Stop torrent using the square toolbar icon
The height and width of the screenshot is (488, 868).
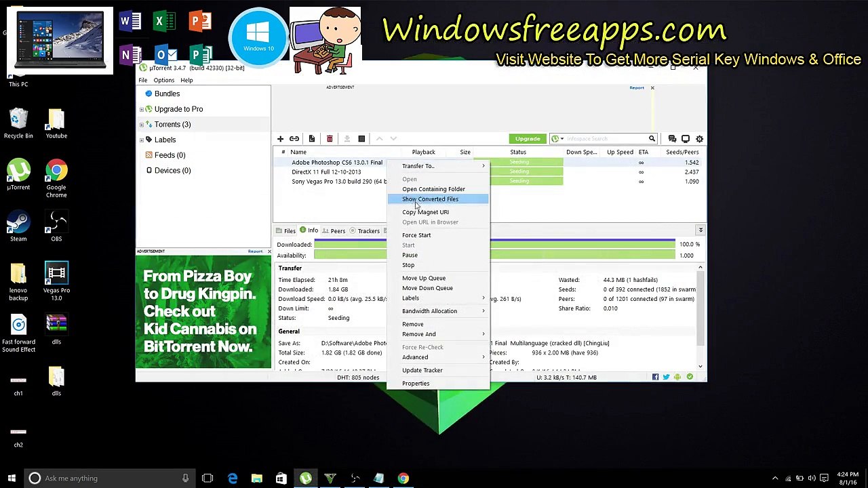point(361,139)
